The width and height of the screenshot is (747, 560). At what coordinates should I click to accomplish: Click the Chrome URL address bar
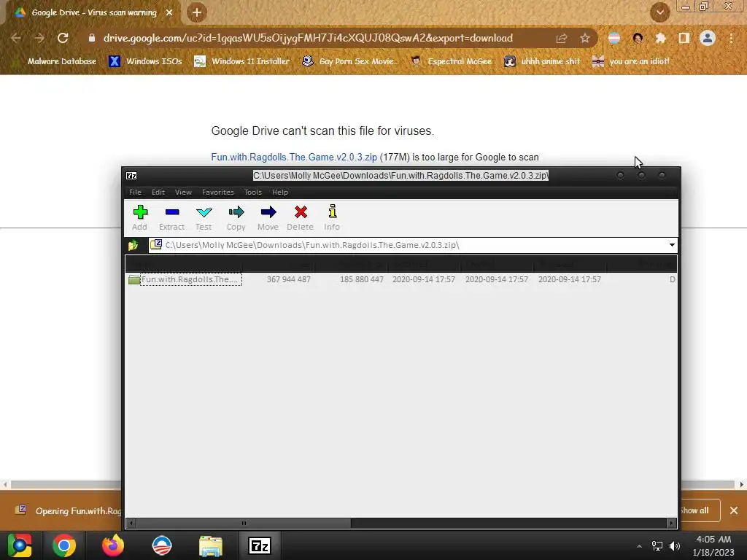coord(308,38)
